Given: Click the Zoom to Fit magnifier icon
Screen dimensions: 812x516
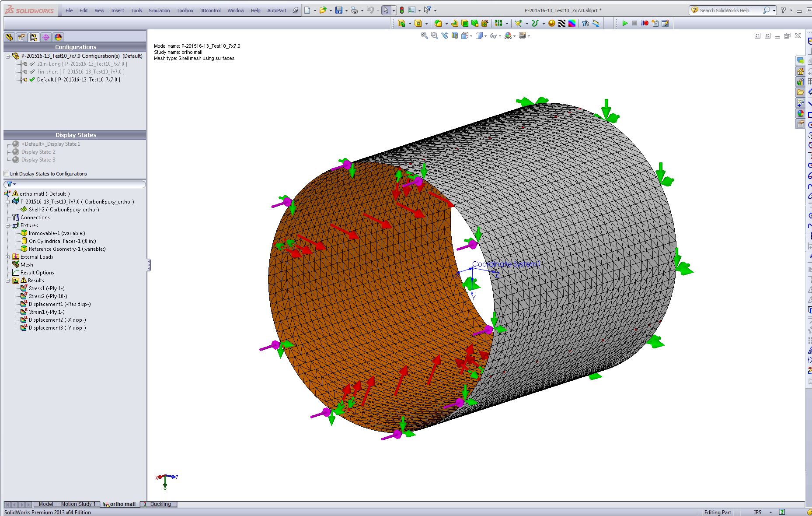Looking at the screenshot, I should tap(424, 35).
